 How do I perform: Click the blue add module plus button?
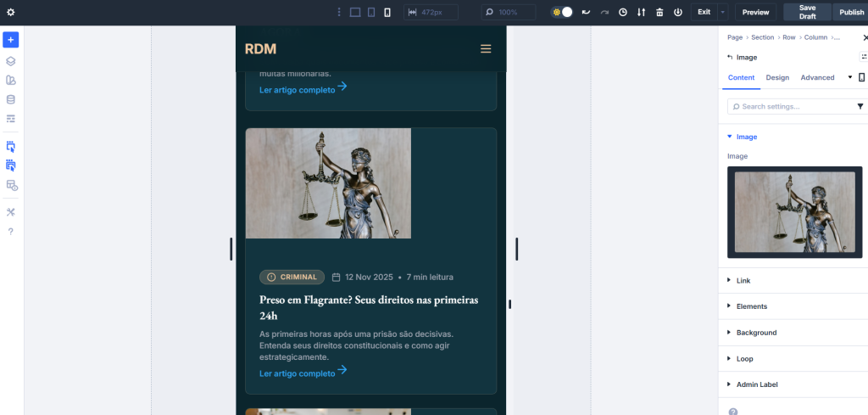(x=10, y=40)
